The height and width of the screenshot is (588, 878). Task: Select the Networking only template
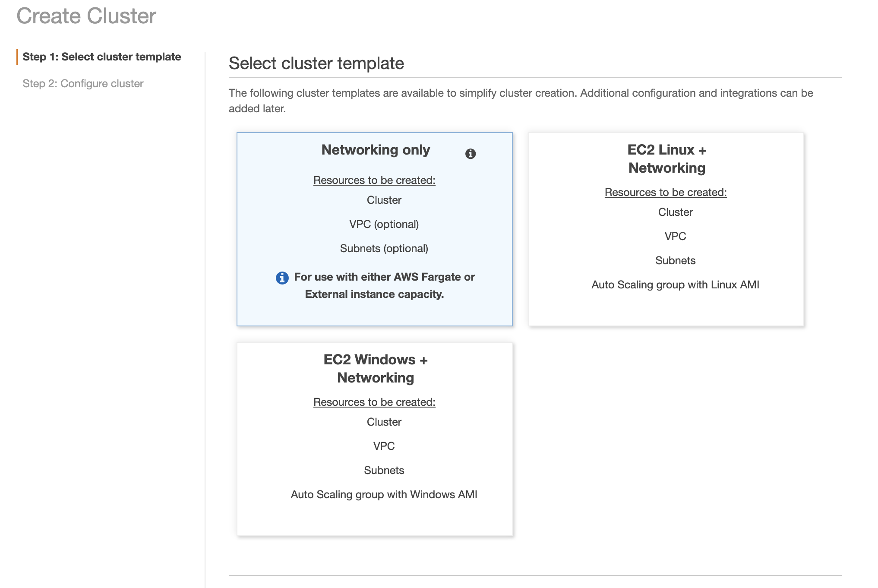[x=375, y=229]
